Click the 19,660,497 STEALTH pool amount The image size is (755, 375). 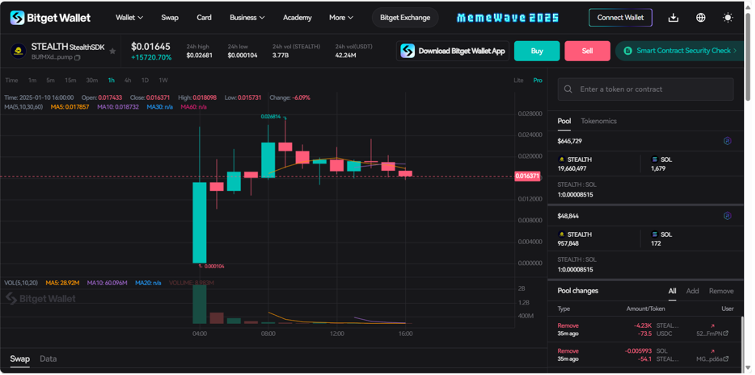coord(572,169)
